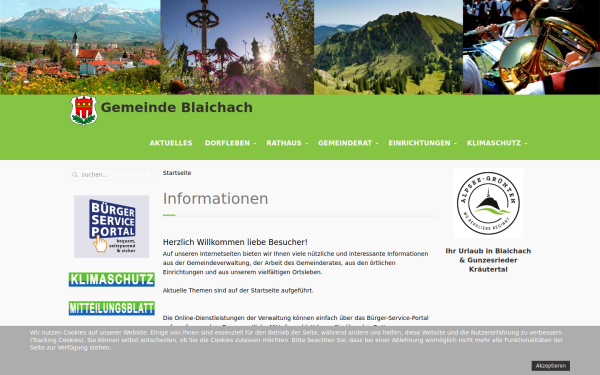Click the Alpsee-Grünten round logo
The width and height of the screenshot is (600, 375).
coord(488,203)
